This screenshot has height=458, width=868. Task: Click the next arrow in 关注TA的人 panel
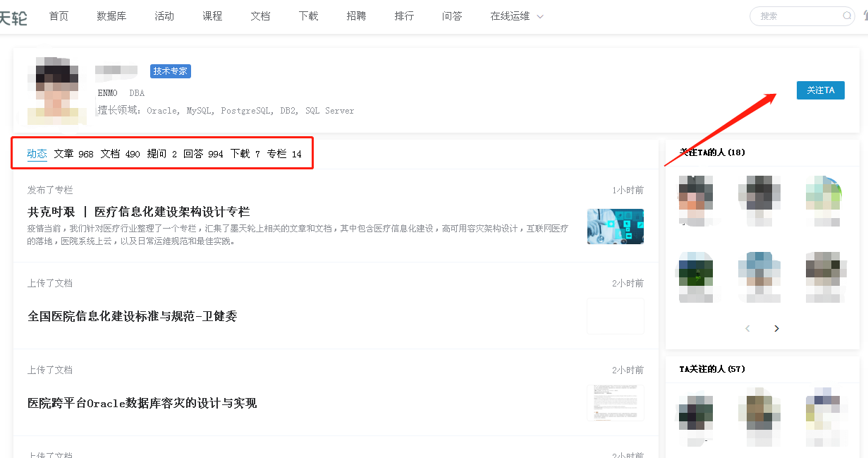(x=776, y=328)
